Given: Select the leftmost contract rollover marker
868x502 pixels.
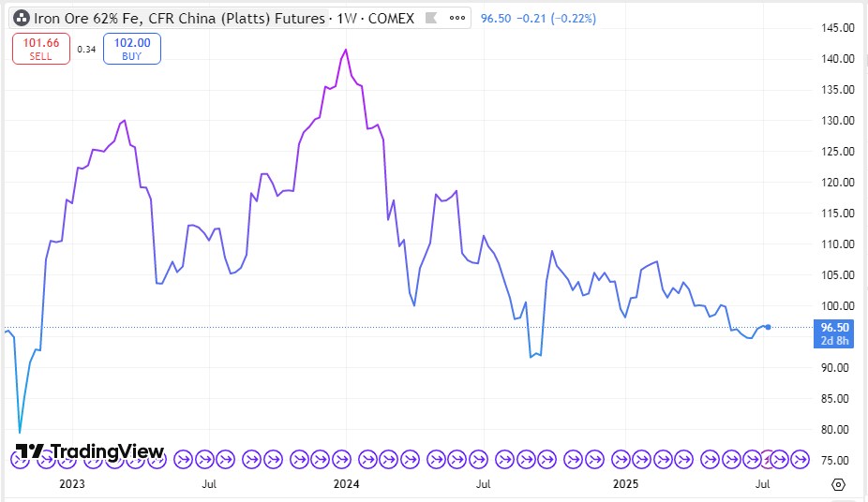Looking at the screenshot, I should (x=21, y=459).
